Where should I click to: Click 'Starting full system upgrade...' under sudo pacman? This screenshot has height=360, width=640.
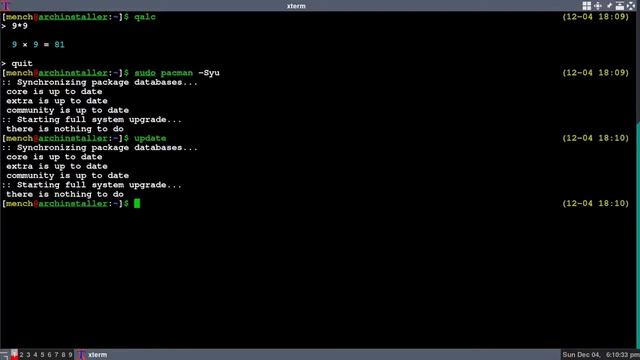coord(100,120)
